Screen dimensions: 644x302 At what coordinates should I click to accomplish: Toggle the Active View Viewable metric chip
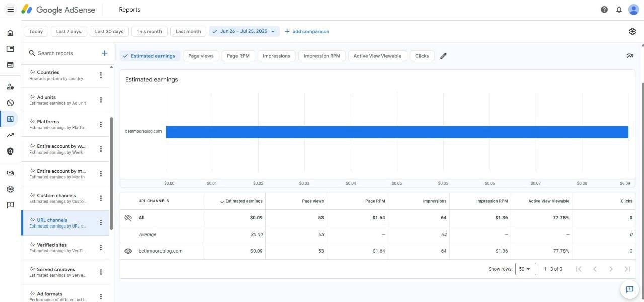coord(377,56)
